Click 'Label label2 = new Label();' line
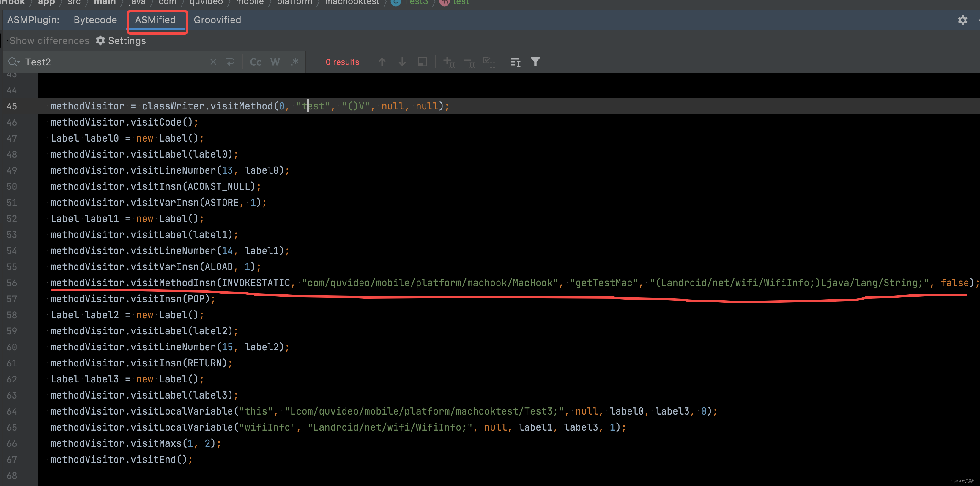The width and height of the screenshot is (980, 486). (x=127, y=315)
